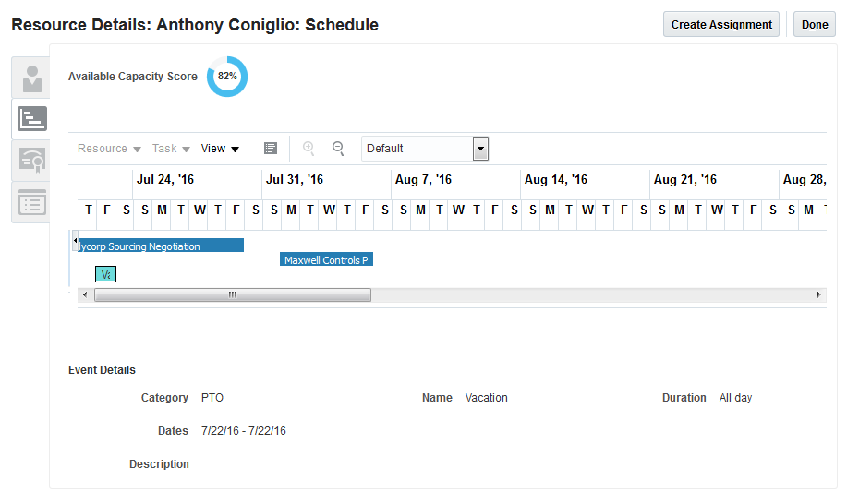Zoom out of the Gantt timeline

point(338,149)
